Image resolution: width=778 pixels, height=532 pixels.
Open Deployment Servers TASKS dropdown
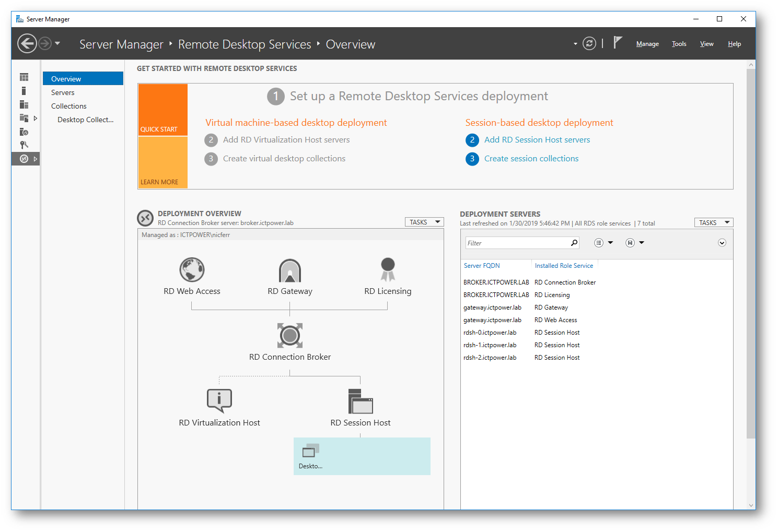[714, 222]
